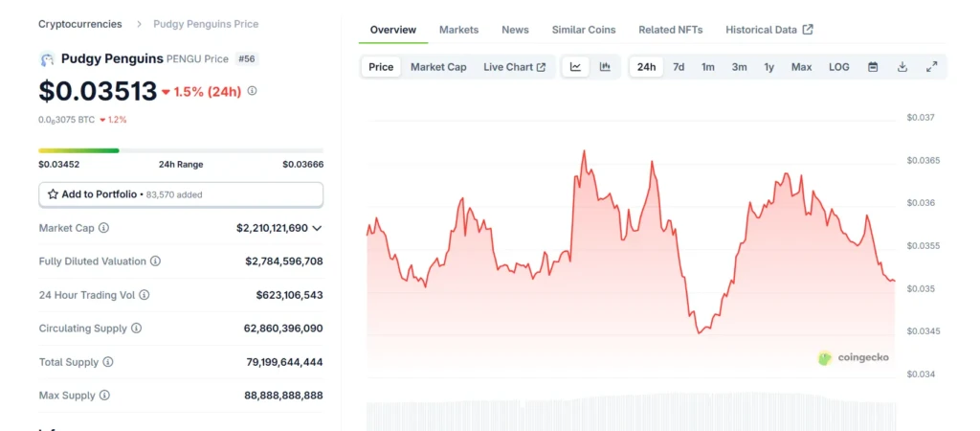Select the 7d time range
Screen dimensions: 980x431
(679, 67)
